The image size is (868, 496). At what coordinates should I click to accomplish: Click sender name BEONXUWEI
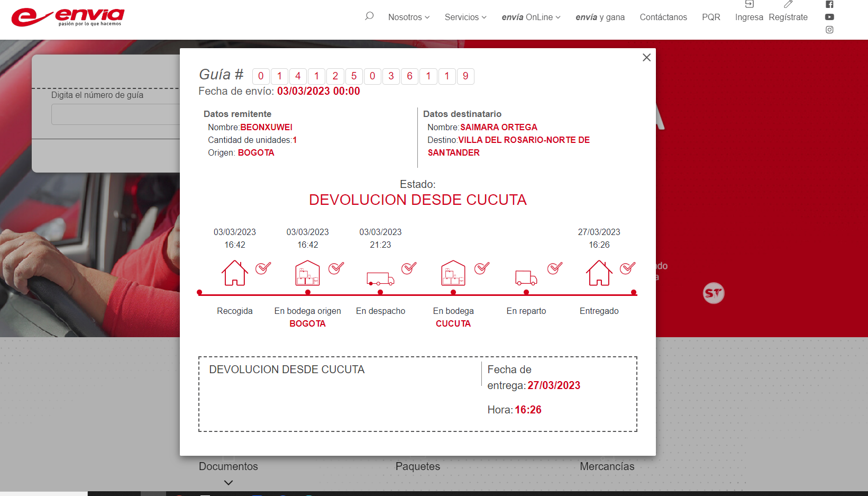click(266, 127)
